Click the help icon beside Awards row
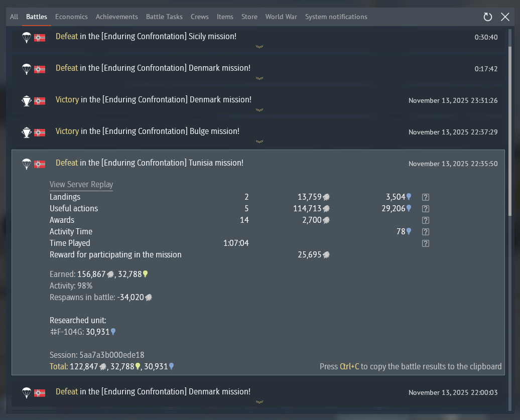The width and height of the screenshot is (520, 420). click(x=426, y=220)
